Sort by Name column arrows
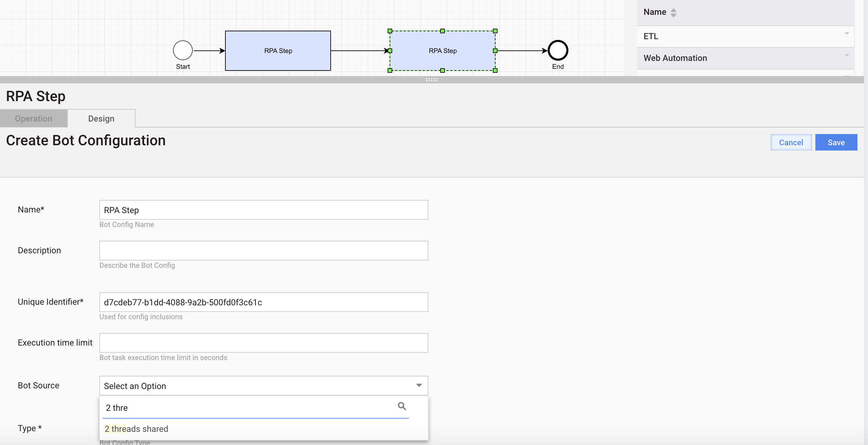This screenshot has height=445, width=868. (673, 13)
